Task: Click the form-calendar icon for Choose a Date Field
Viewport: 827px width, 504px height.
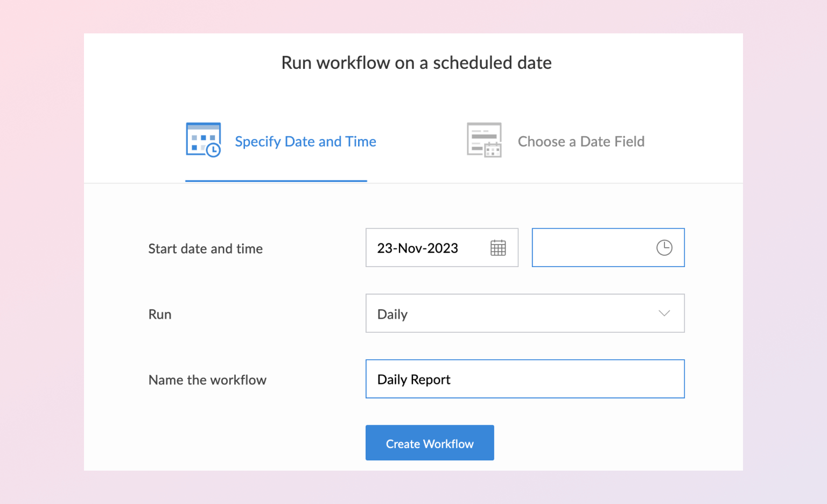Action: click(484, 140)
